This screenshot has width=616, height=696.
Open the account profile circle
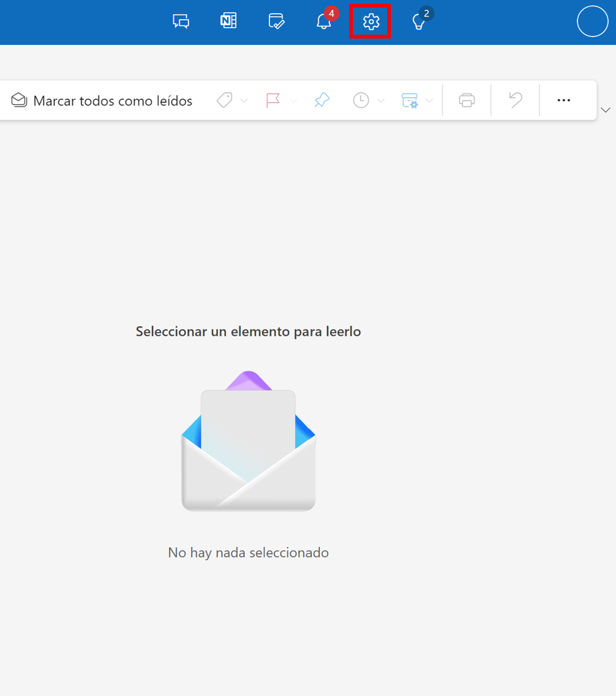point(593,21)
